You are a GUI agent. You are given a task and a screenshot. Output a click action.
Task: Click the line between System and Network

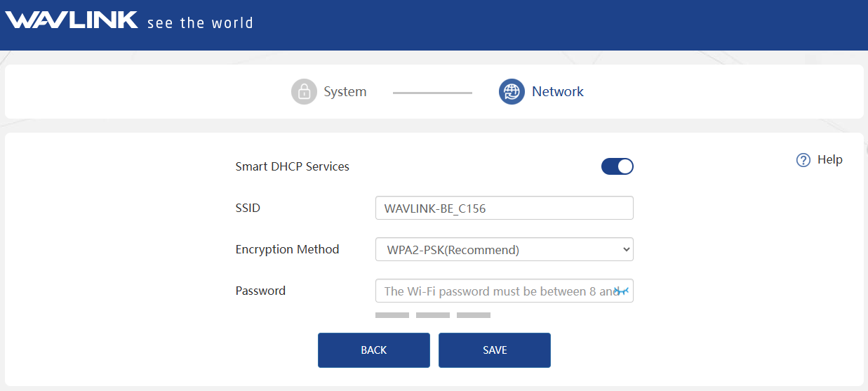click(x=432, y=92)
